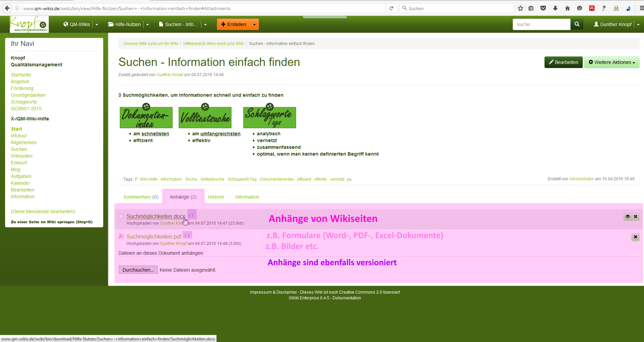Click the eye icon for Suchmöglichkeiten.docx
The height and width of the screenshot is (342, 644).
[x=628, y=216]
